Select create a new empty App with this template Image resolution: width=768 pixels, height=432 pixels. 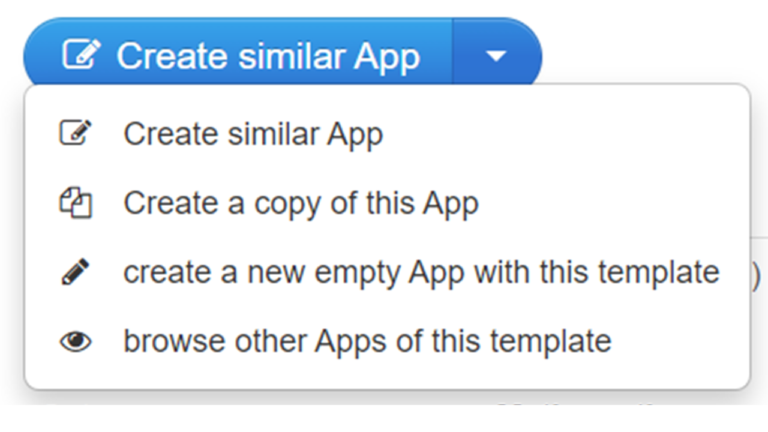[421, 272]
